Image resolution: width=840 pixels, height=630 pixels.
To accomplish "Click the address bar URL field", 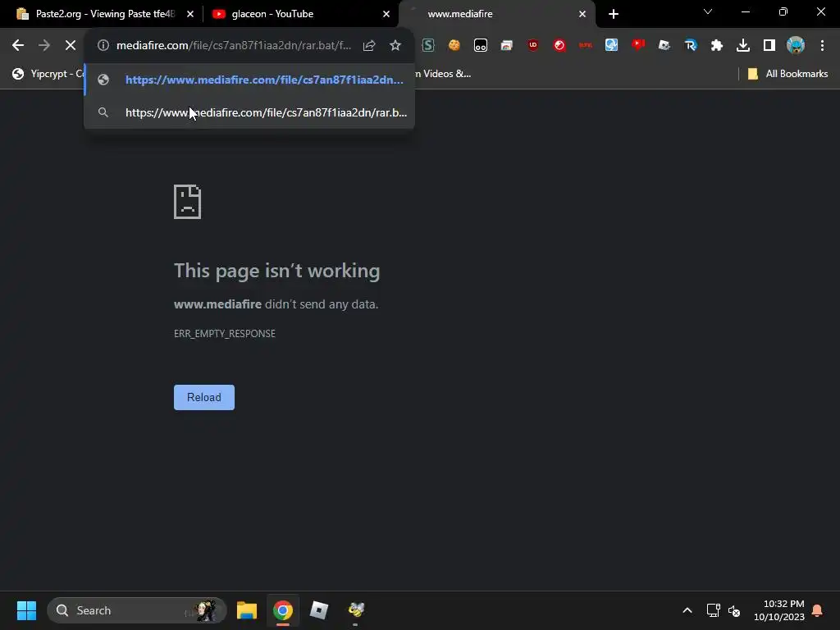I will pyautogui.click(x=234, y=46).
